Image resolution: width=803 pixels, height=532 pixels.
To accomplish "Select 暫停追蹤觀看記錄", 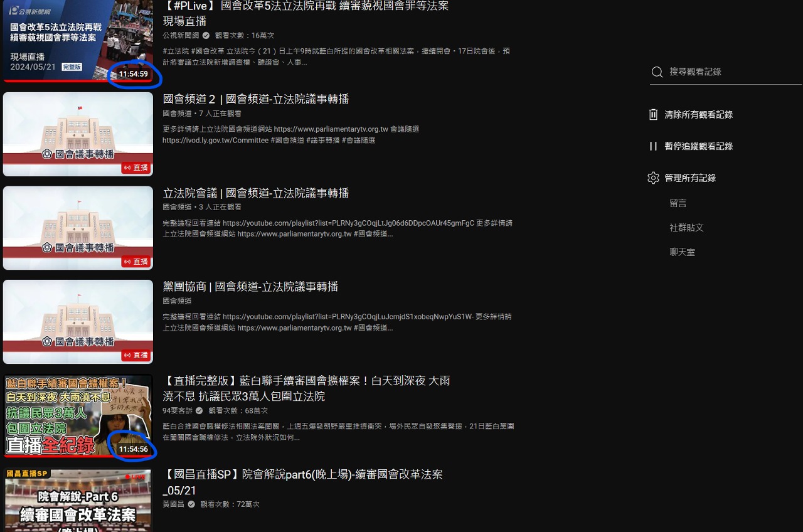I will click(x=699, y=146).
